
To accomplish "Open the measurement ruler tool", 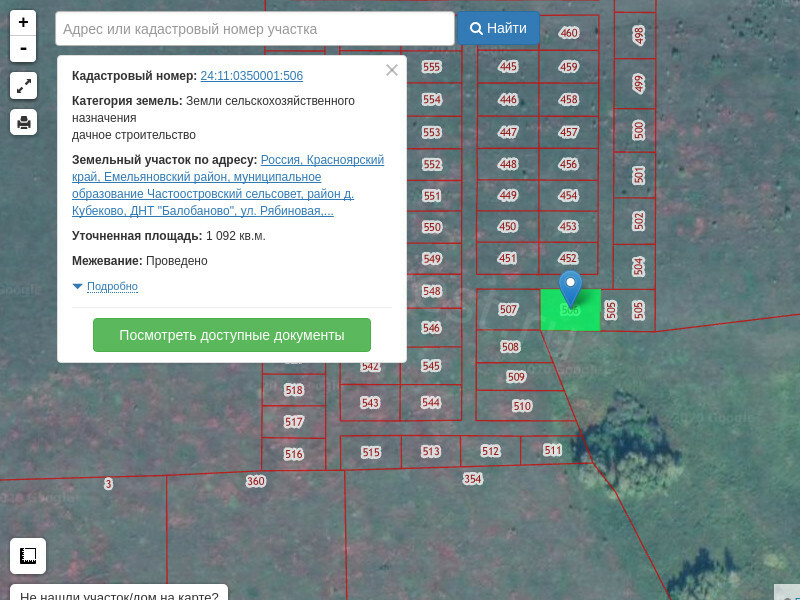I will pyautogui.click(x=28, y=555).
